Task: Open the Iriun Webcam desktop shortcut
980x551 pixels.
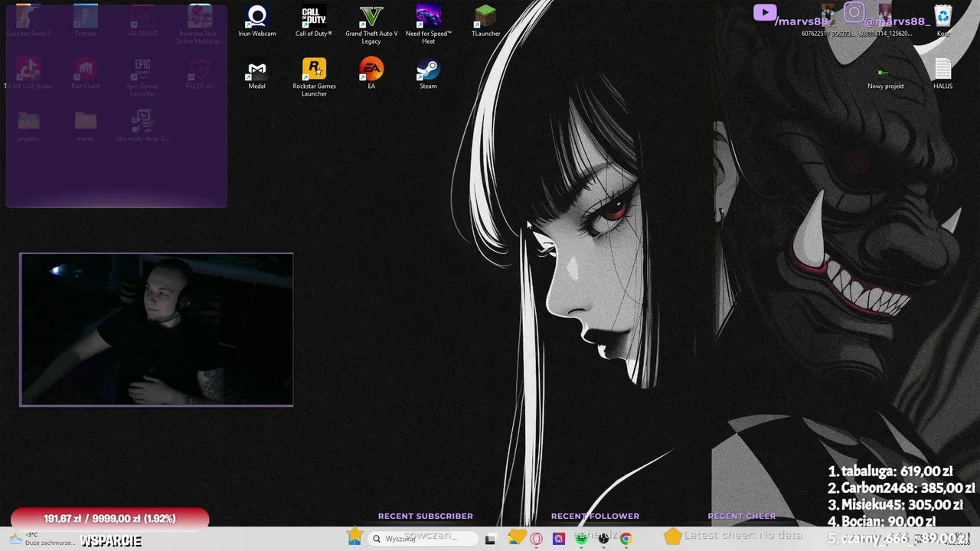Action: (x=256, y=21)
